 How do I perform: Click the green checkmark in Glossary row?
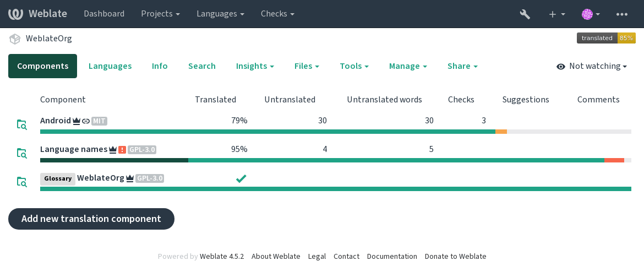point(241,178)
